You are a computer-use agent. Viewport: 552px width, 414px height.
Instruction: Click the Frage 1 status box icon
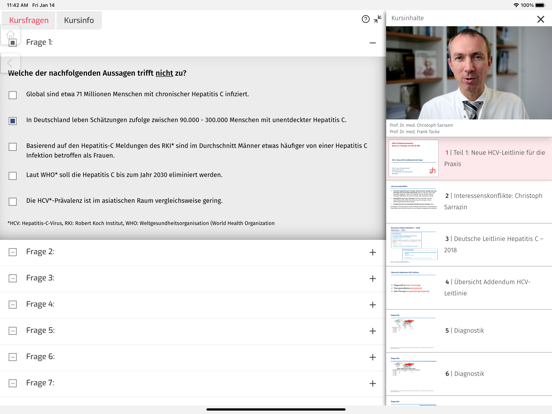(12, 43)
